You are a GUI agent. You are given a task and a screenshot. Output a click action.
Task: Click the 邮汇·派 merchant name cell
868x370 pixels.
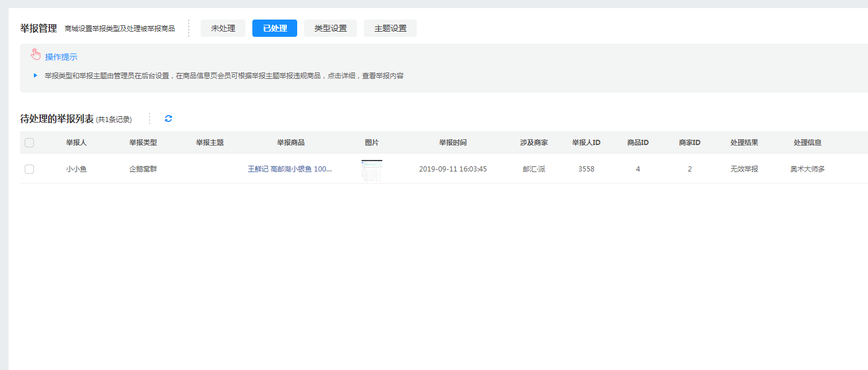point(534,169)
